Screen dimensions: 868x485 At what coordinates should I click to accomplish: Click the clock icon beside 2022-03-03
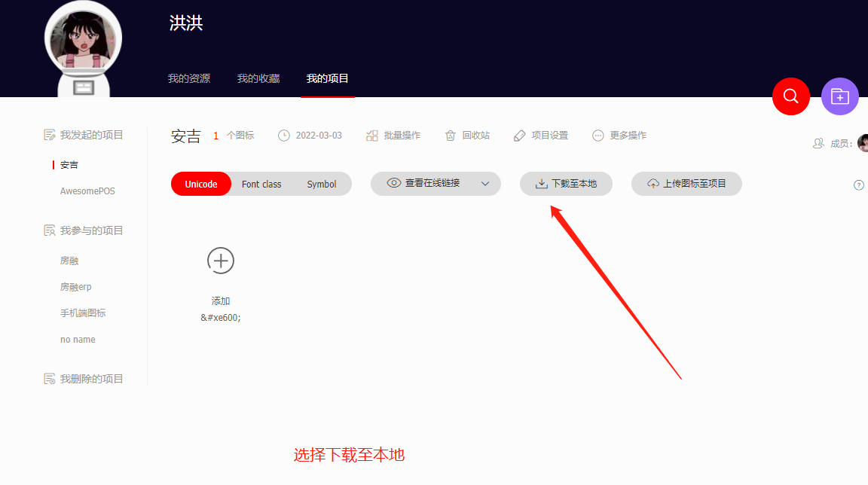coord(284,136)
